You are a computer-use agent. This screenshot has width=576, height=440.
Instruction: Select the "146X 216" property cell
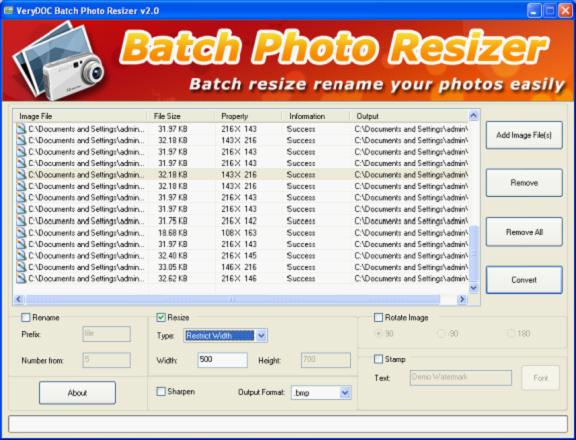tap(239, 267)
